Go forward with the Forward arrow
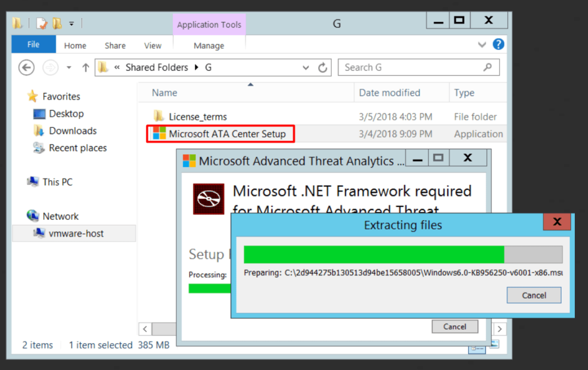Viewport: 588px width, 370px height. pyautogui.click(x=51, y=68)
